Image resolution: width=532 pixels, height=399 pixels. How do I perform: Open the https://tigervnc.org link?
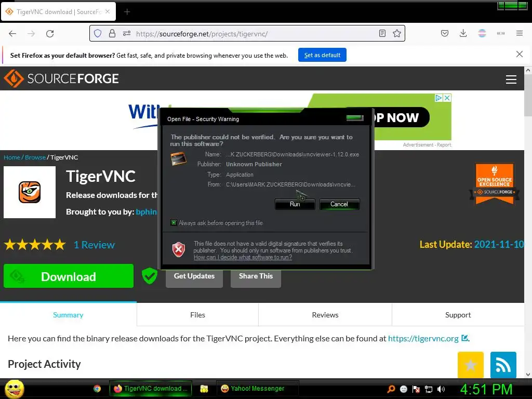coord(423,338)
